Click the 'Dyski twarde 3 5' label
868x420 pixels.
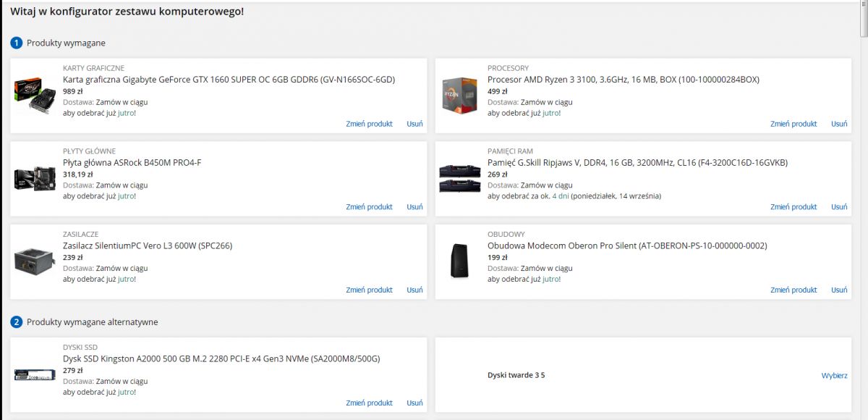pyautogui.click(x=516, y=375)
